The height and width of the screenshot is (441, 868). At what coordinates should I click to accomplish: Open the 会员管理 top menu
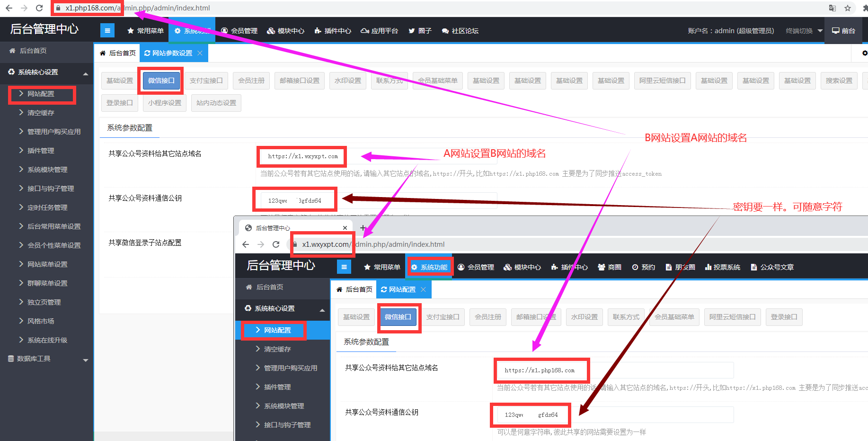[239, 31]
